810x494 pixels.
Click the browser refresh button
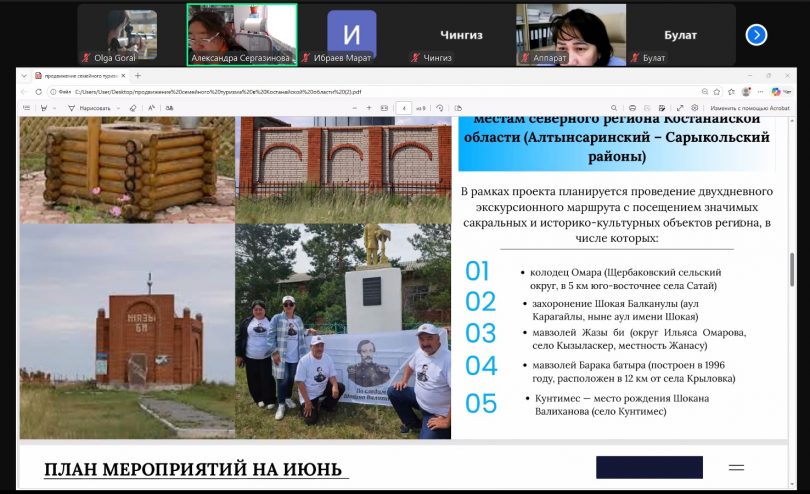(x=39, y=91)
